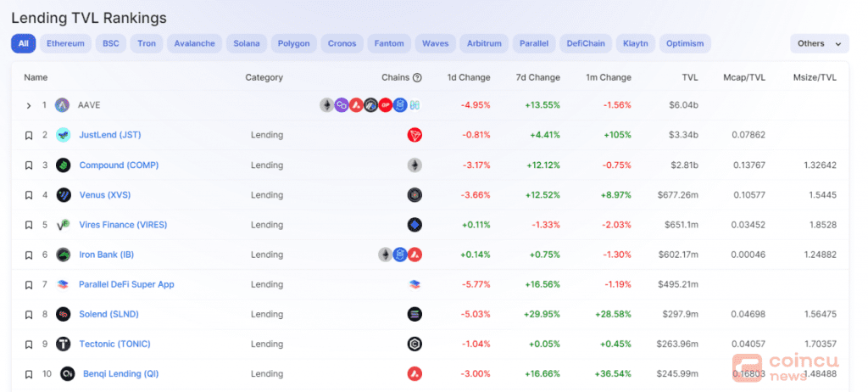868x392 pixels.
Task: Click the AAVE logo icon
Action: pos(62,105)
